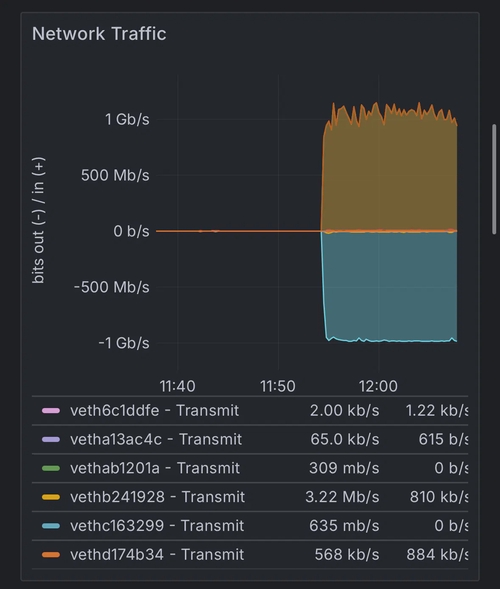This screenshot has width=500, height=589.
Task: Toggle the vethab1201a - Transmit series
Action: tap(155, 468)
